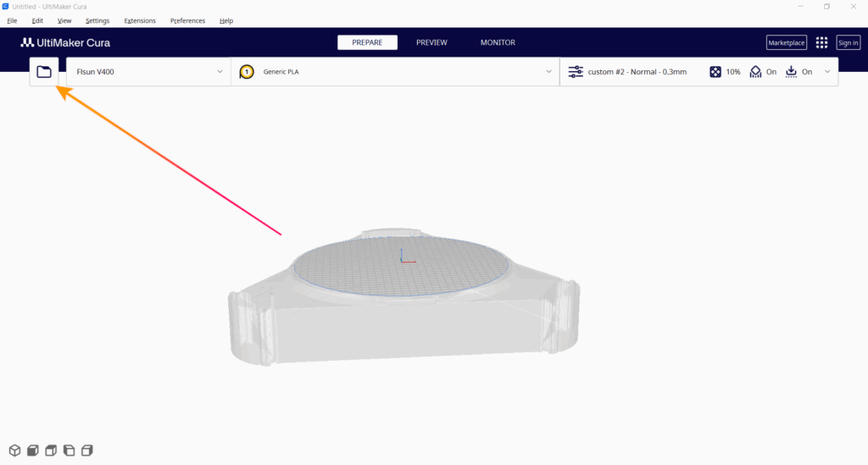Viewport: 868px width, 465px height.
Task: Click the infill density icon
Action: coord(715,72)
